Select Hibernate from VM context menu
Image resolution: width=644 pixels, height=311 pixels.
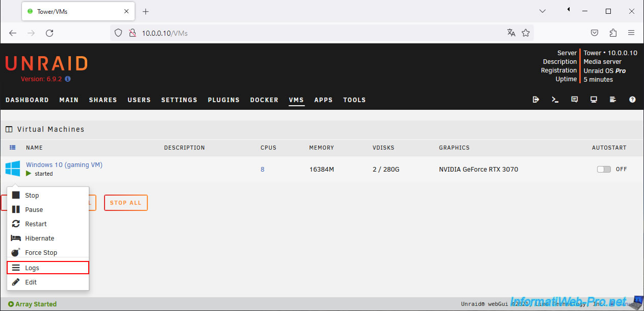pos(48,238)
